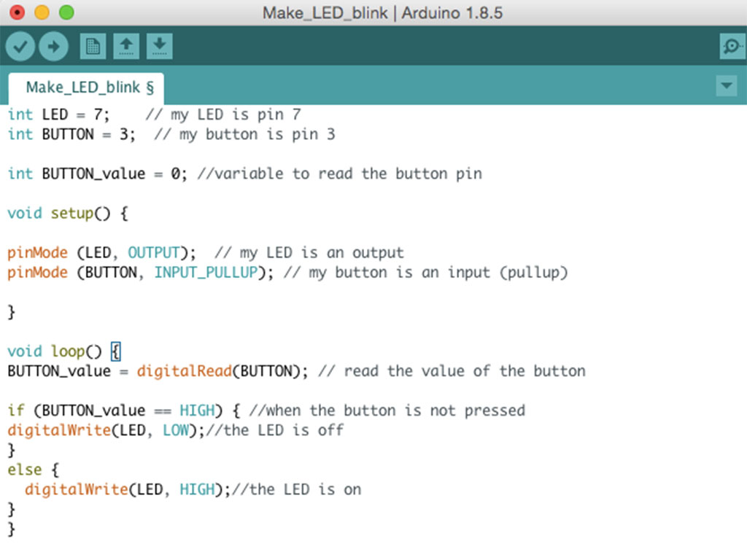Screen dimensions: 747x560
Task: Open a sketch using the up-arrow icon
Action: 126,47
